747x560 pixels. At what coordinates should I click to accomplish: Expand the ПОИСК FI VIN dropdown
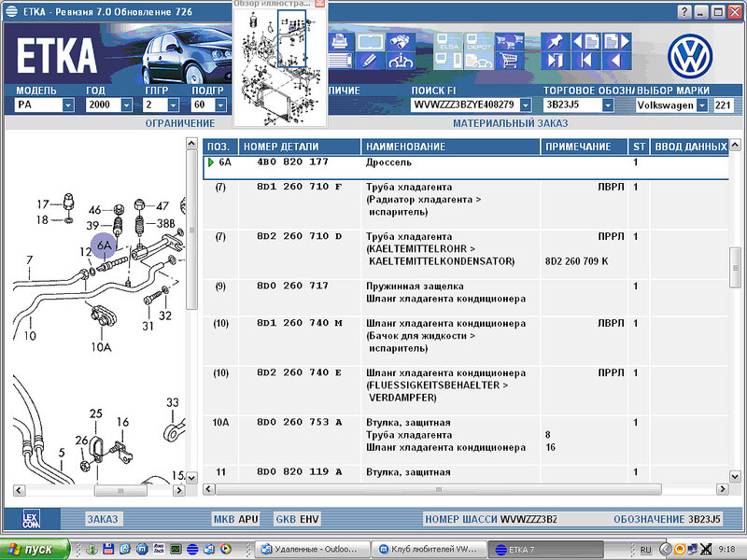(x=526, y=105)
